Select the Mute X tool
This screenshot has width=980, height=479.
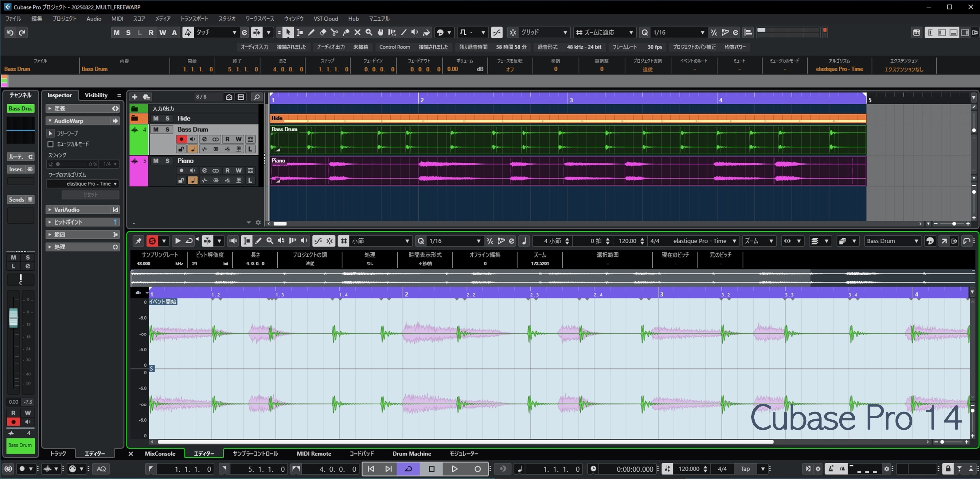[x=357, y=33]
